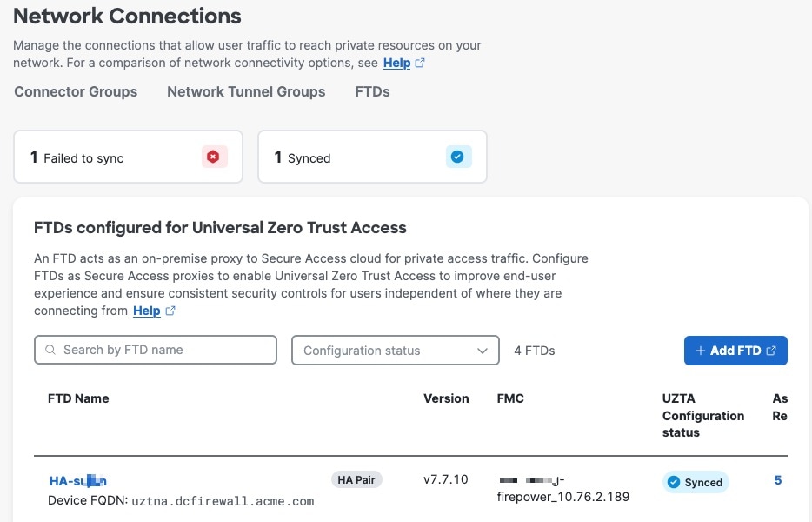Click the magnifier icon in FTD search box
This screenshot has height=522, width=812.
point(50,350)
